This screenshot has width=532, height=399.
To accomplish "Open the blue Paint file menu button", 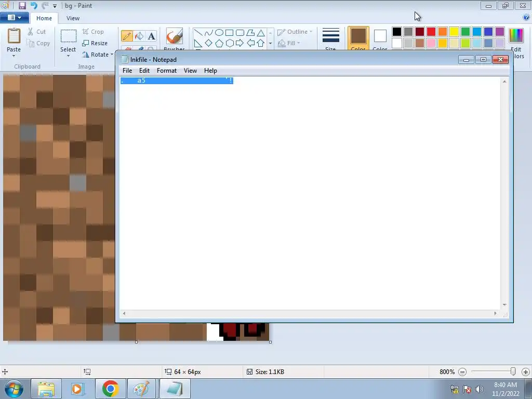I will coord(14,18).
